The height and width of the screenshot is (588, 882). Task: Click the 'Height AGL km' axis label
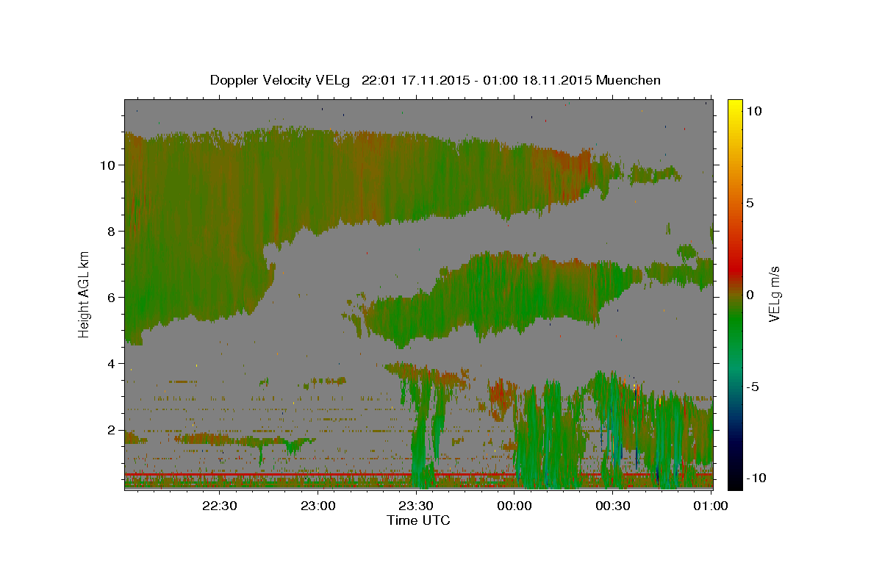(x=85, y=293)
